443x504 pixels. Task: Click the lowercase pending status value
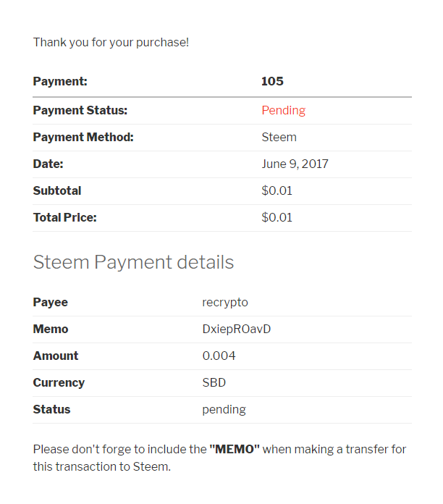click(224, 409)
